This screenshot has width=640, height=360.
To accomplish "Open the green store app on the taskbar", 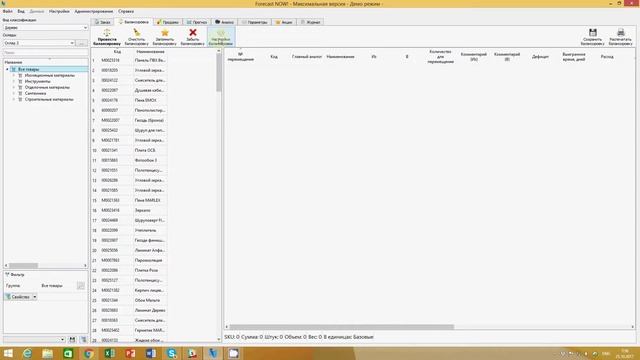I will click(68, 353).
